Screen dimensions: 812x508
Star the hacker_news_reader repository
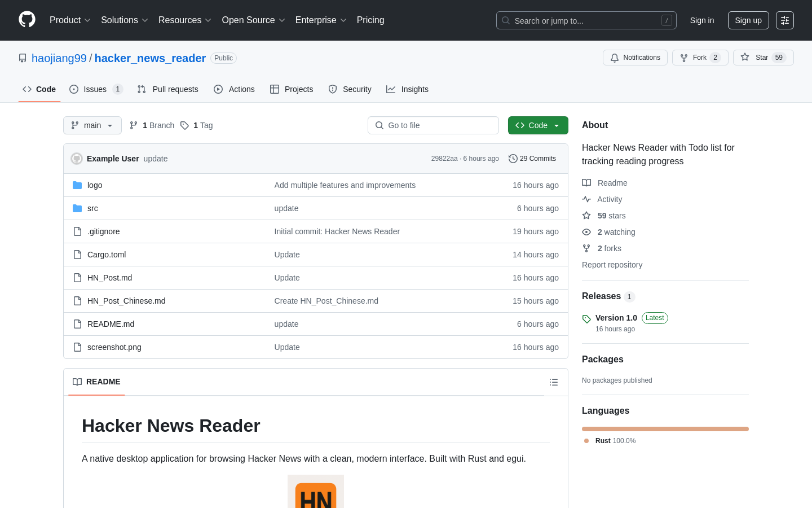763,58
